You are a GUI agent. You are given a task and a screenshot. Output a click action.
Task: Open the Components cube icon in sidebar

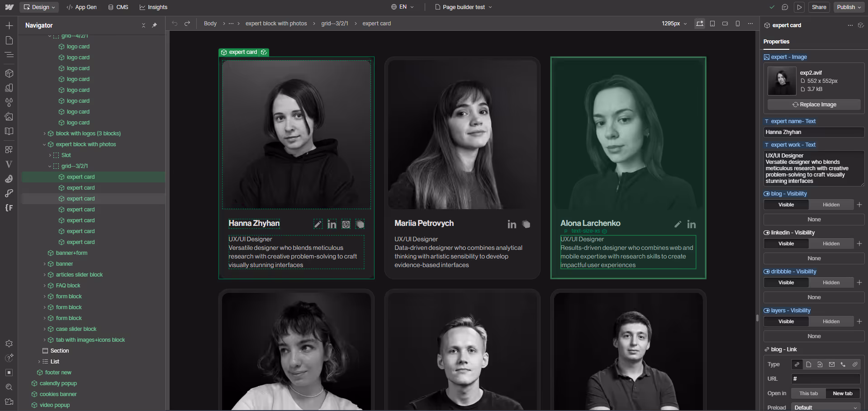9,73
